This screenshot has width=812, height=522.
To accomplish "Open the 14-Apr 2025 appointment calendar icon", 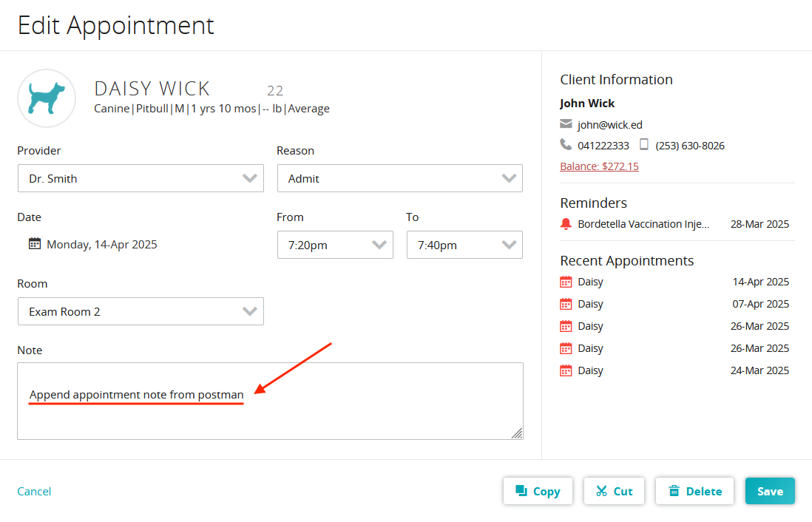I will pyautogui.click(x=566, y=282).
